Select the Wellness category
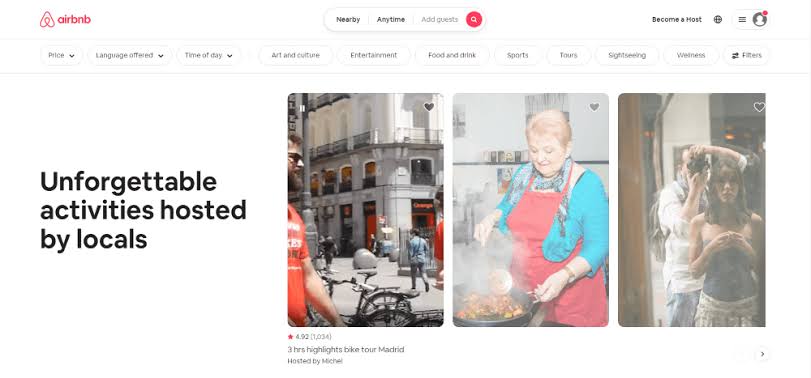The height and width of the screenshot is (378, 811). (690, 55)
